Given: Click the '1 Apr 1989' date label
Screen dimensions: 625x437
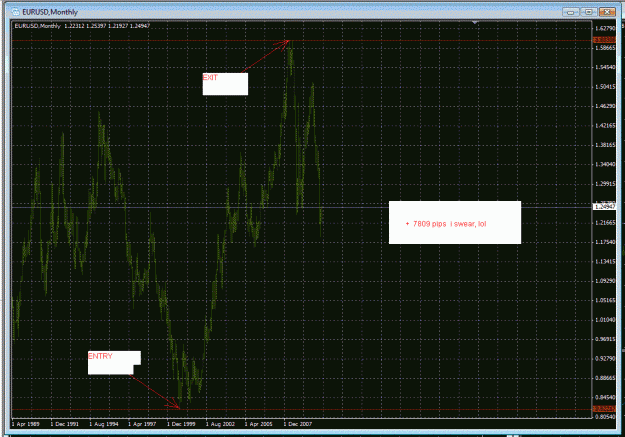Looking at the screenshot, I should click(26, 424).
